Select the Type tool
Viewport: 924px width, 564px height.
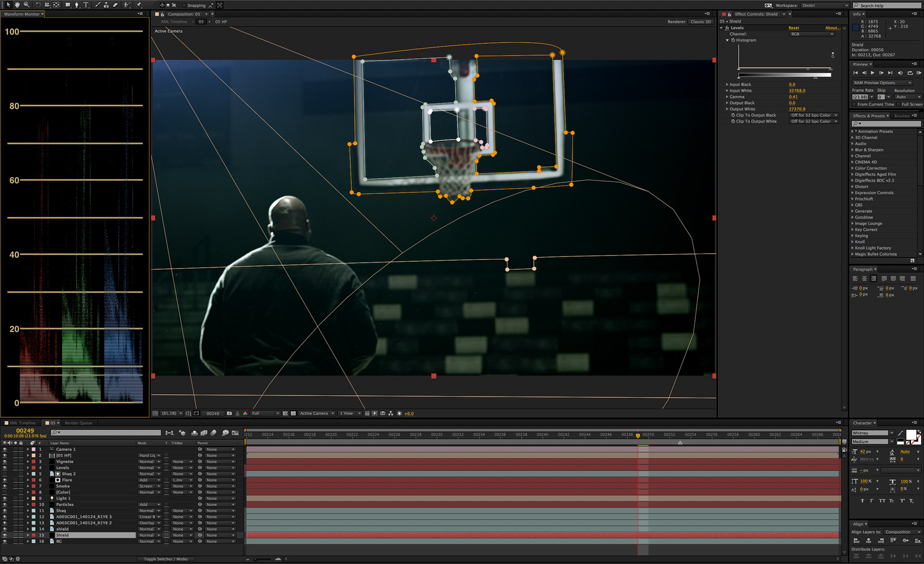pos(86,5)
